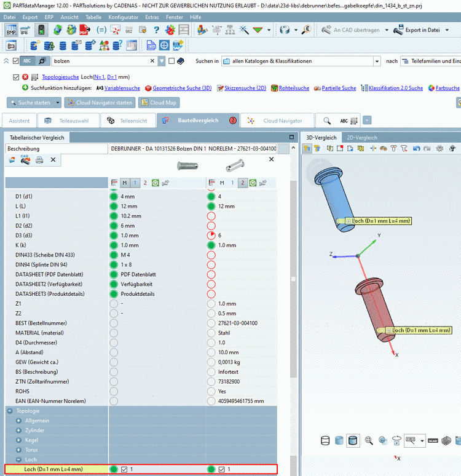
Task: Click the printer icon under Beschreibung
Action: tap(39, 160)
